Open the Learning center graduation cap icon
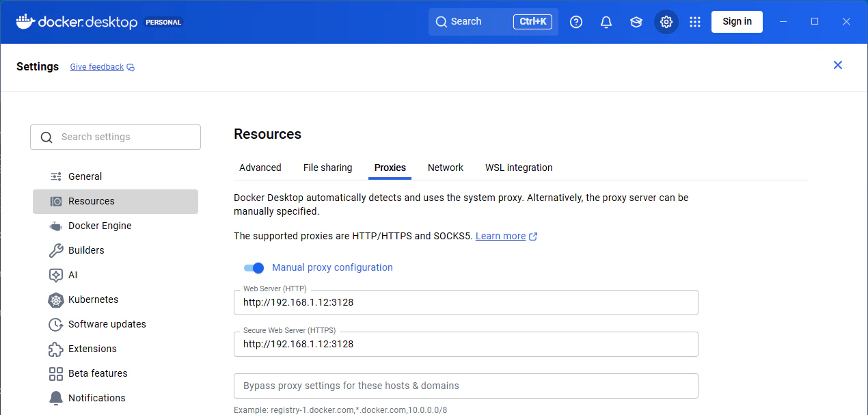This screenshot has height=415, width=868. (636, 22)
